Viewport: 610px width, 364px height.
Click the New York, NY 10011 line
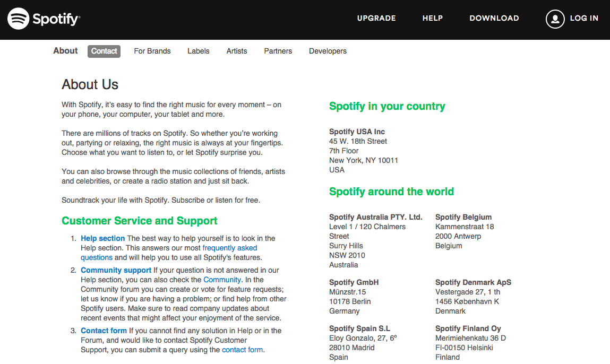click(x=363, y=160)
